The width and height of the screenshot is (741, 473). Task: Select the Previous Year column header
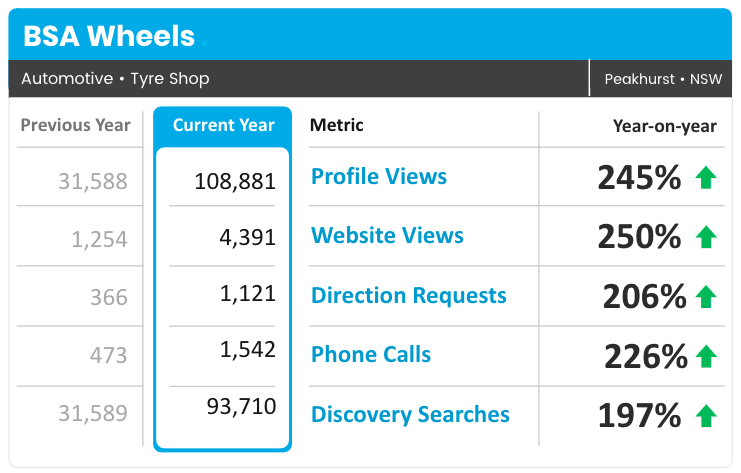click(x=76, y=126)
